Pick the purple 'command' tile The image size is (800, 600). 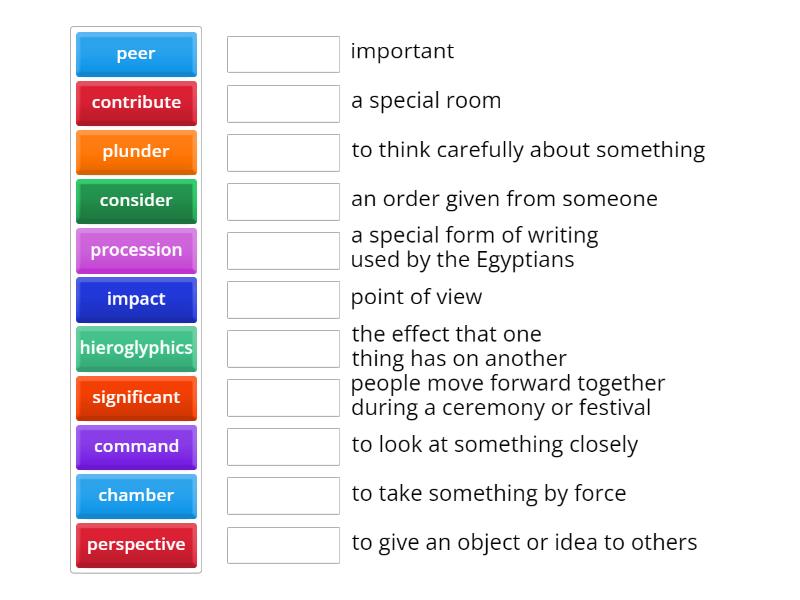[x=136, y=446]
